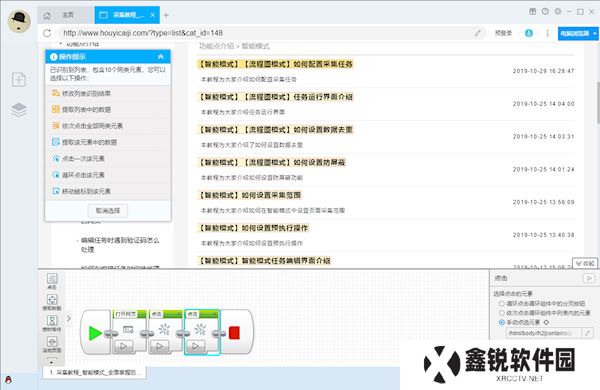Collapse the 操作提示 panel with the up arrow

click(161, 57)
